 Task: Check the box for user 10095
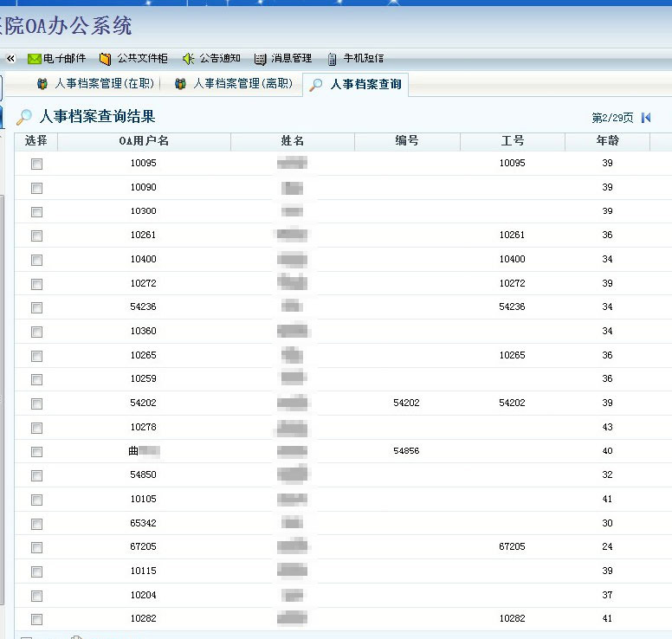[37, 164]
